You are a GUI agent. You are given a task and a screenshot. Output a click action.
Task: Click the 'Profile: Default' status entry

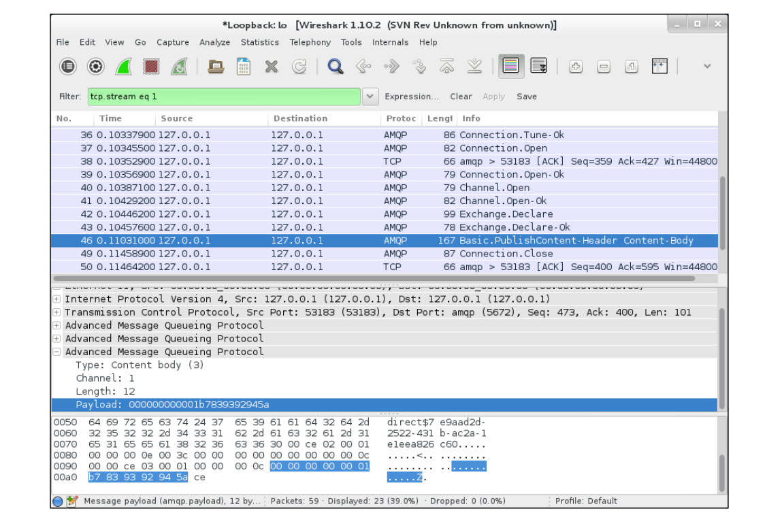coord(585,501)
